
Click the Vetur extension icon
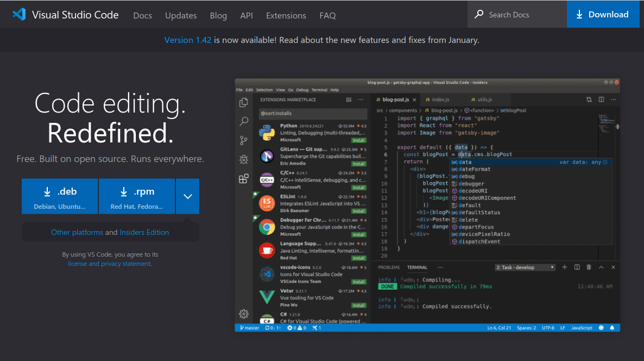267,297
